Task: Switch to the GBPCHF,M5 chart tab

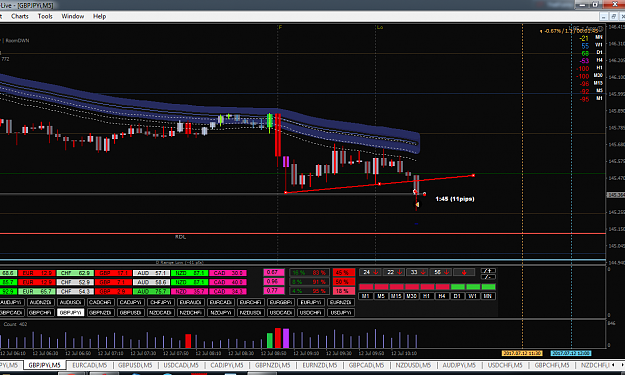Action: [x=552, y=365]
